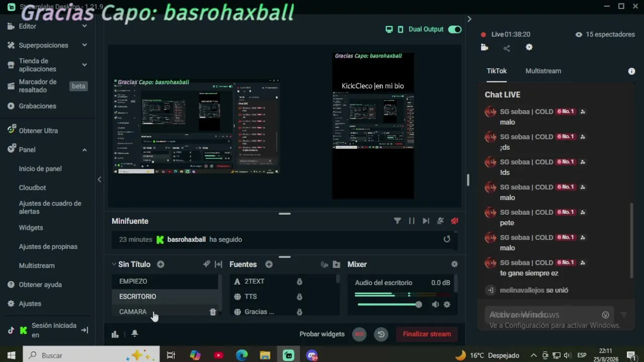Image resolution: width=644 pixels, height=362 pixels.
Task: Open the Minifuente filter icon
Action: [x=397, y=221]
